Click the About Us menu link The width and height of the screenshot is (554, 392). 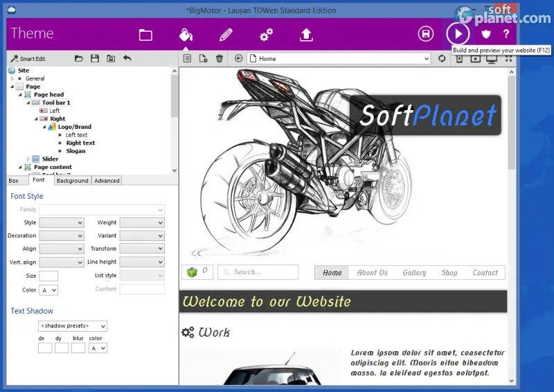point(372,272)
